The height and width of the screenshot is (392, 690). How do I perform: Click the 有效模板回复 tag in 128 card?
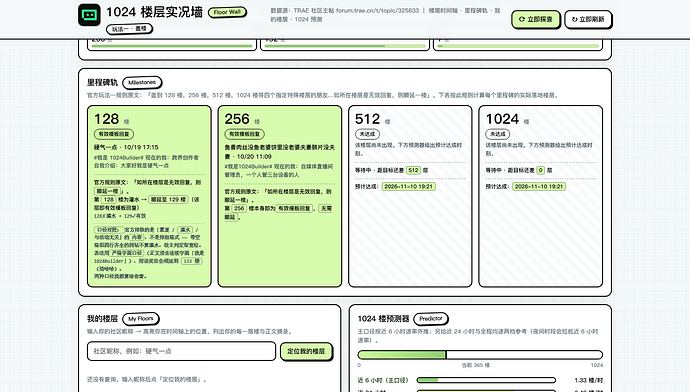coord(114,134)
